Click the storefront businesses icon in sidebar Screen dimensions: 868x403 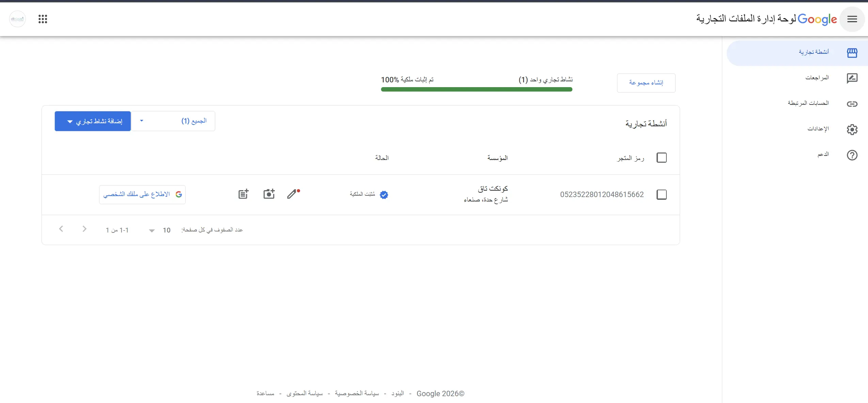[x=852, y=53]
